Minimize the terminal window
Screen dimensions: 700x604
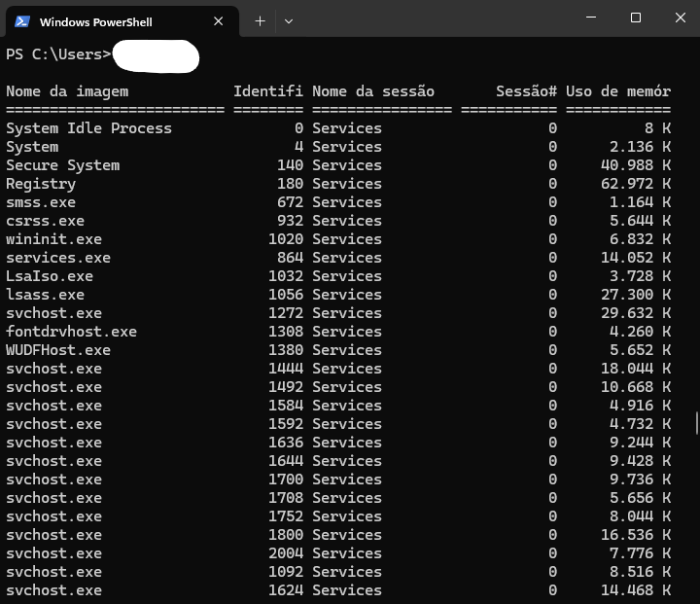[x=591, y=18]
